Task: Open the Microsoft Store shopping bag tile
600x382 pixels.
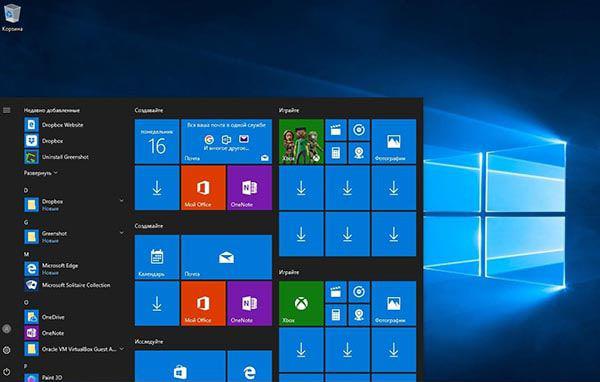Action: [x=180, y=366]
